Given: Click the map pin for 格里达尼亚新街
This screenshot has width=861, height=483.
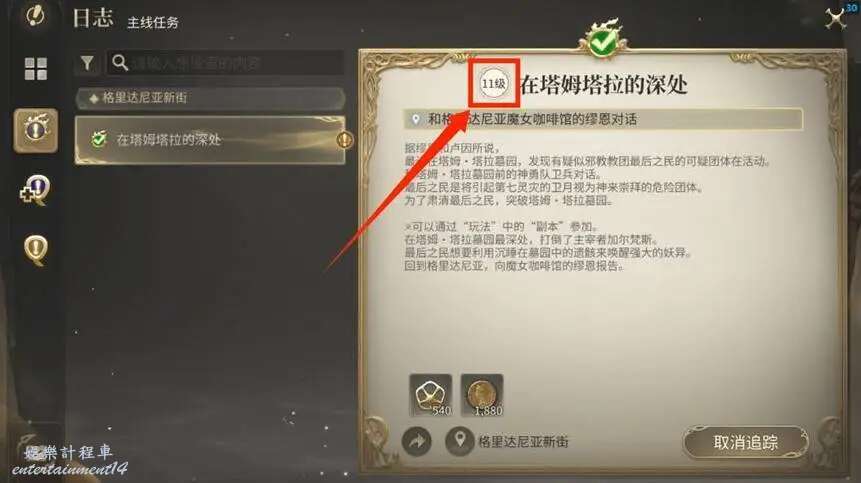Looking at the screenshot, I should point(460,441).
